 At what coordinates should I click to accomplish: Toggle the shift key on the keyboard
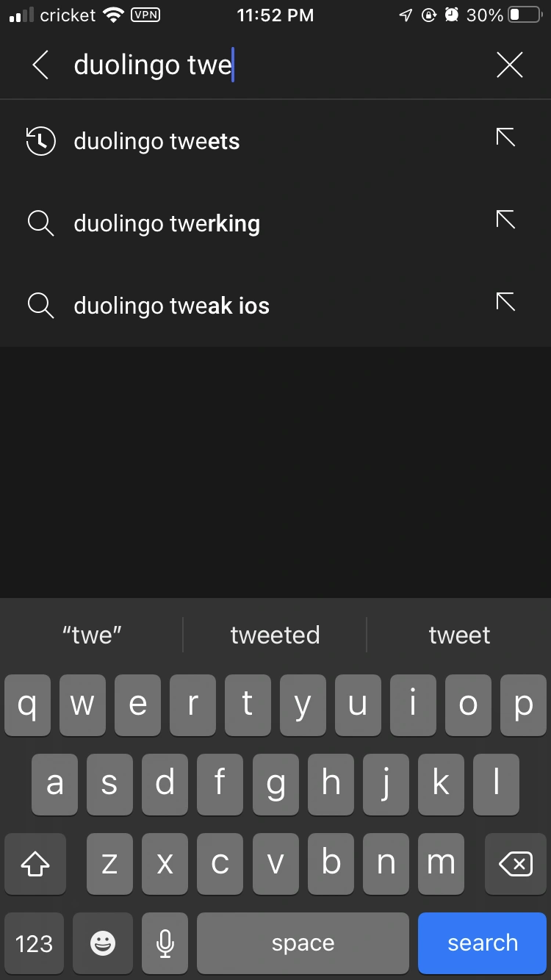[x=35, y=864]
